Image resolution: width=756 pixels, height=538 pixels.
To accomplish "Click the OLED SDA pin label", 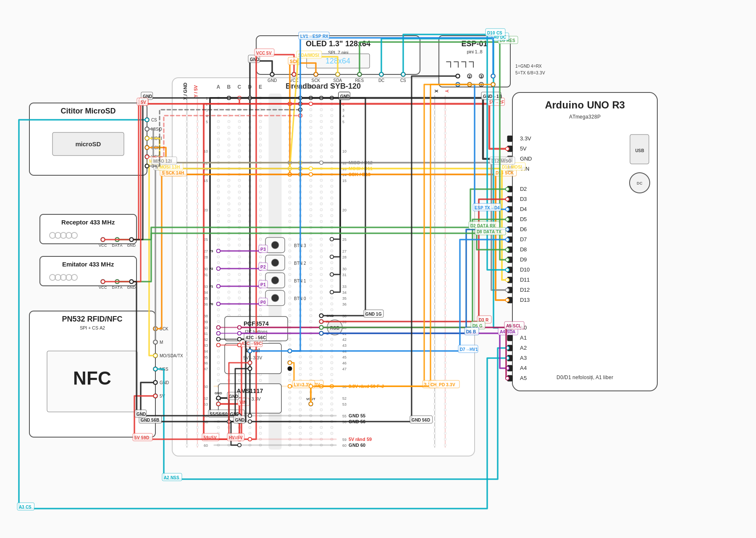I will coord(338,80).
